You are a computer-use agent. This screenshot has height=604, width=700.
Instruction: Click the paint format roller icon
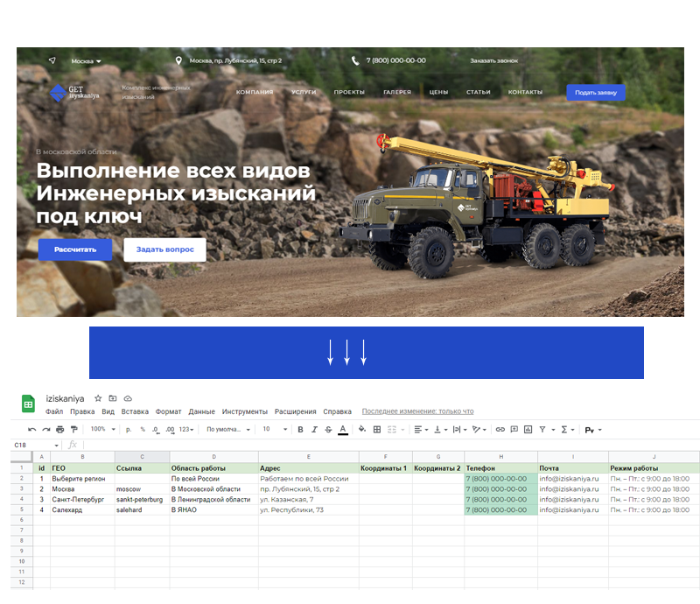[x=73, y=430]
